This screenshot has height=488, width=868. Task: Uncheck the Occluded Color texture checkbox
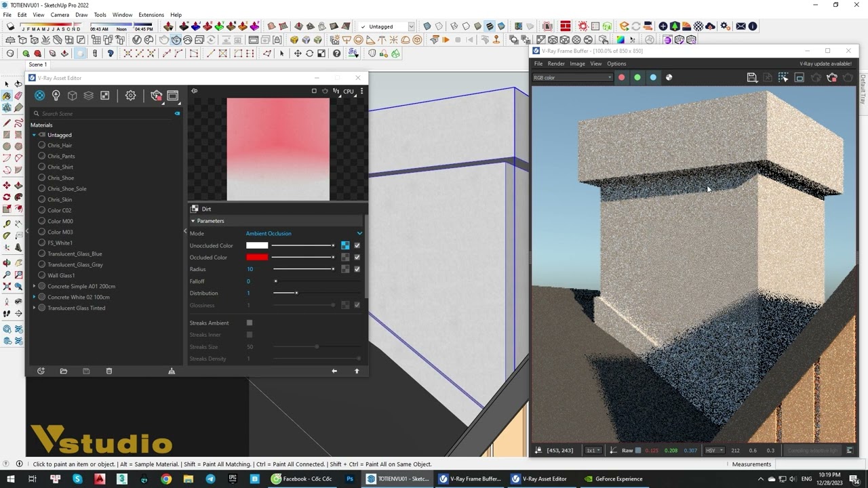pyautogui.click(x=357, y=258)
